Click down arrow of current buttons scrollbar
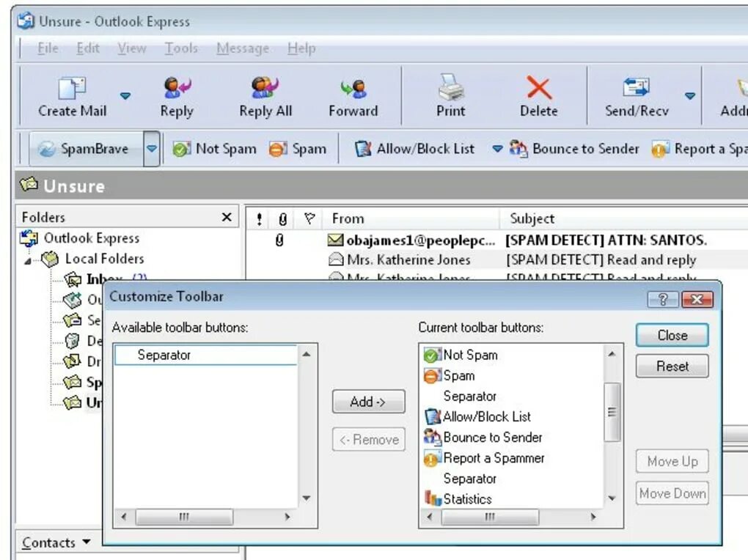 (x=612, y=498)
